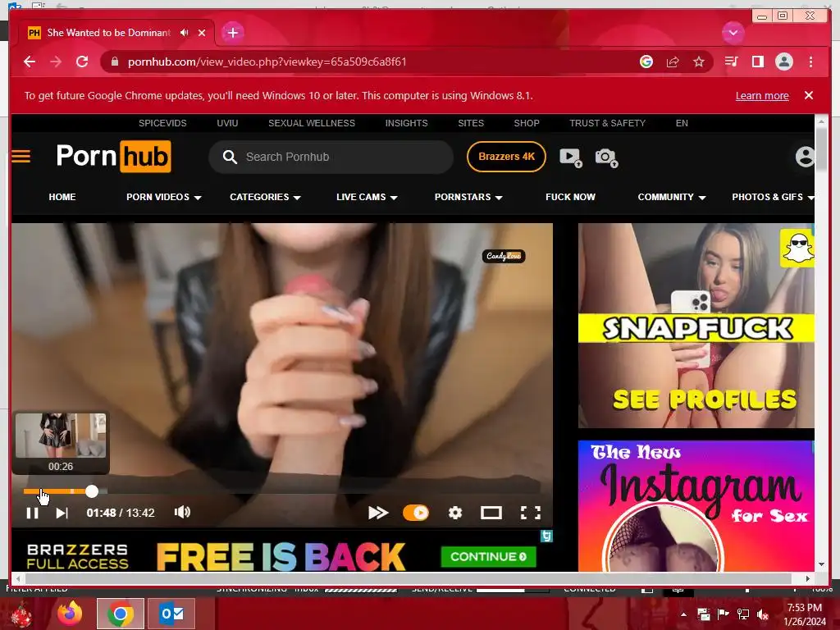Enter fullscreen video mode
840x630 pixels.
(x=531, y=514)
